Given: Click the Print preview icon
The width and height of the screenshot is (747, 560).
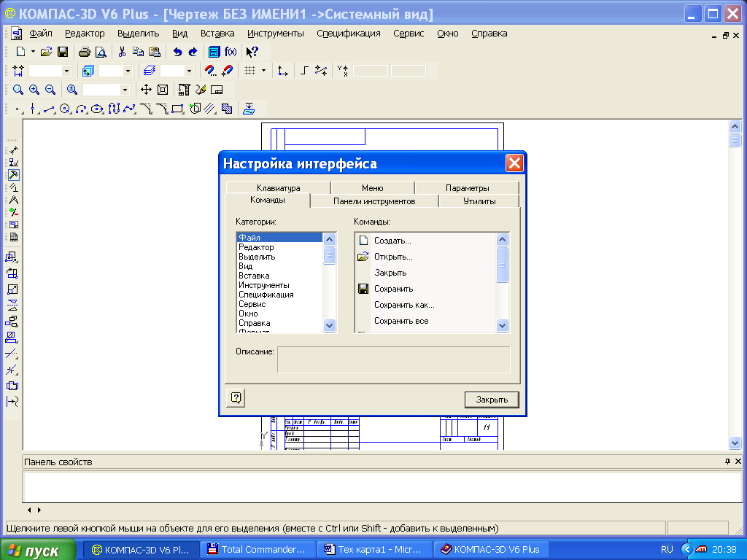Looking at the screenshot, I should (x=101, y=52).
